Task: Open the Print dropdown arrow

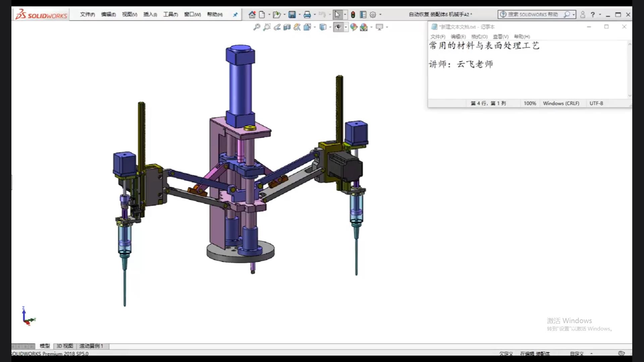Action: point(315,14)
